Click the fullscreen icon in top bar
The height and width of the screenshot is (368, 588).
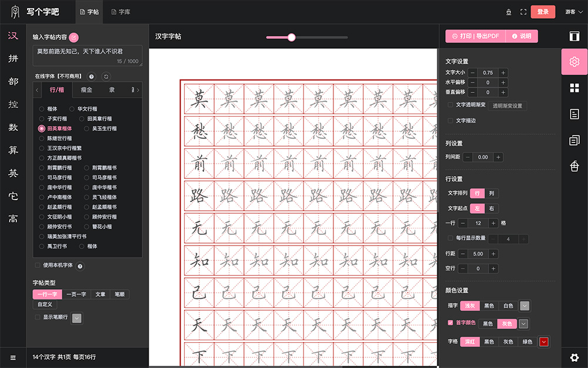(x=523, y=12)
